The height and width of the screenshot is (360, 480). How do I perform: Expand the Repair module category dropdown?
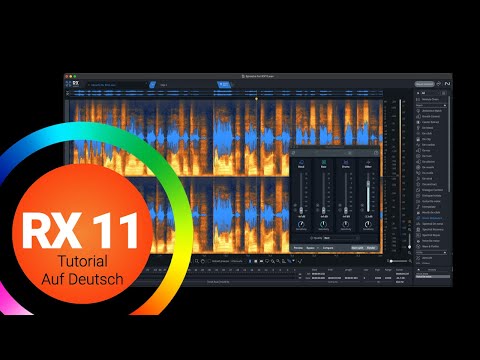[431, 105]
